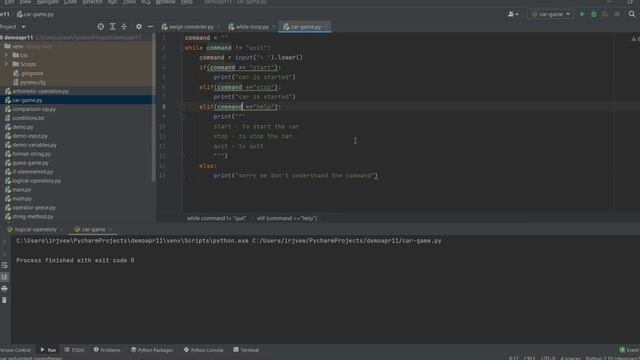The height and width of the screenshot is (360, 640).
Task: Hide the Project tool window with minus icon
Action: tap(150, 27)
